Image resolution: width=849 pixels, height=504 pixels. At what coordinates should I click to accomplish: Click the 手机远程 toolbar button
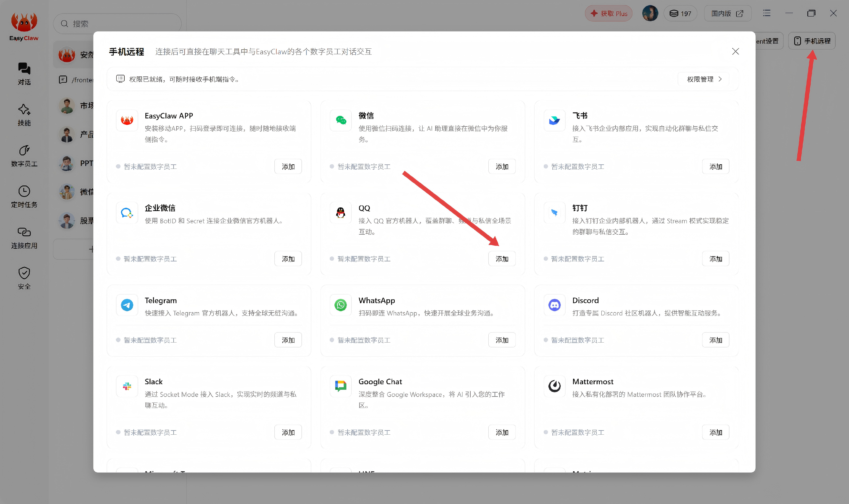[811, 41]
